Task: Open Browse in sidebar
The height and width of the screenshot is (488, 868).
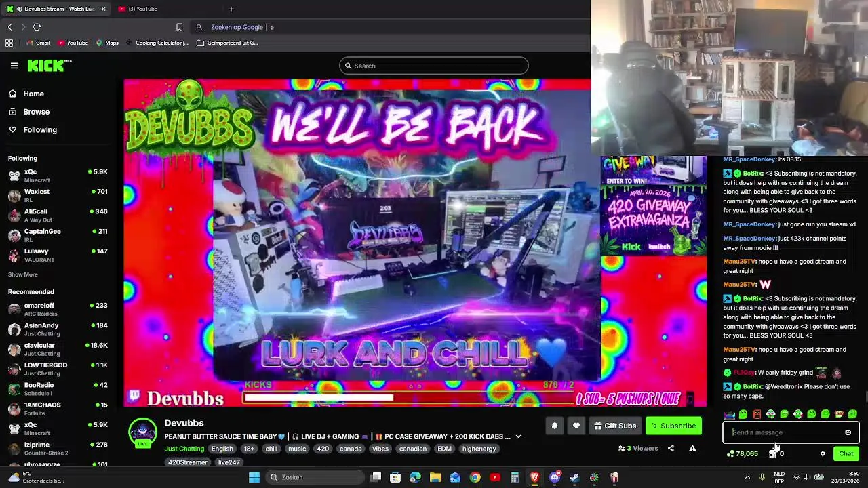Action: 29,112
